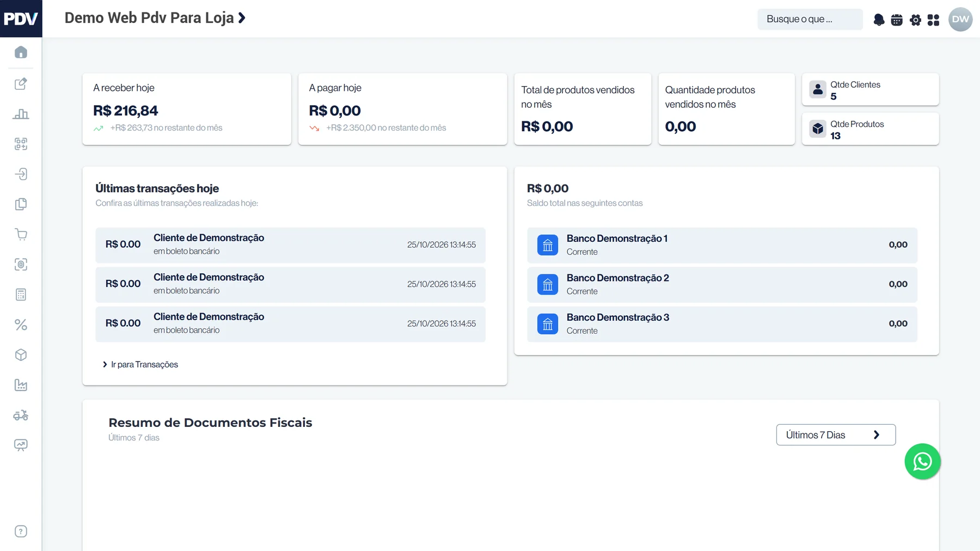Open the home dashboard sidebar icon
Screen dimensions: 980x551
tap(21, 52)
